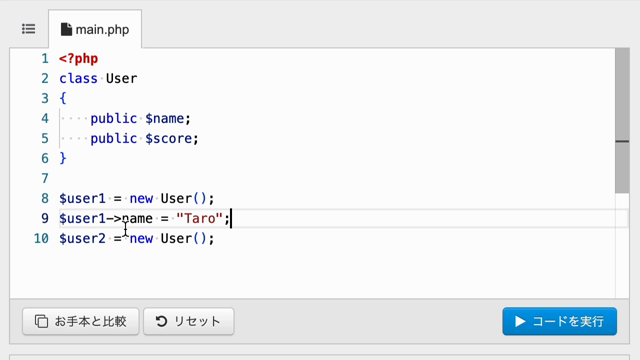The width and height of the screenshot is (640, 360).
Task: Click on public $score; in line 5
Action: 144,138
